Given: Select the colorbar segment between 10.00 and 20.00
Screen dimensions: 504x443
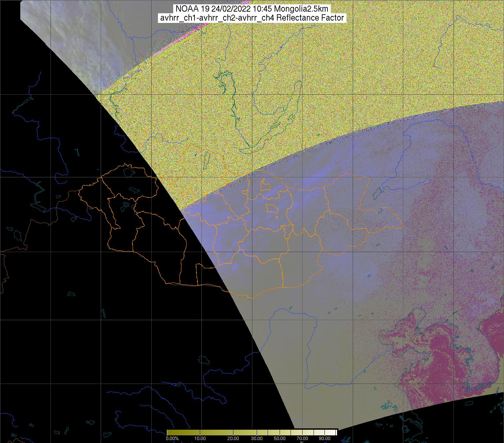Looking at the screenshot, I should pos(216,432).
